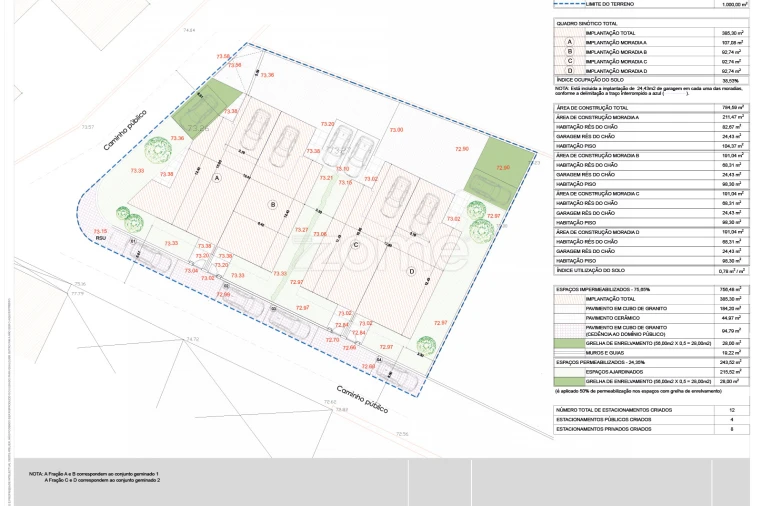Click the RSU label at the left corner
This screenshot has width=762, height=506.
pyautogui.click(x=100, y=239)
